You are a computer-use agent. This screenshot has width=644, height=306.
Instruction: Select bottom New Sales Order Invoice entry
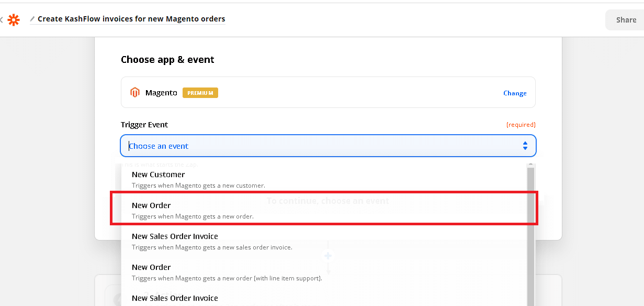[x=175, y=298]
